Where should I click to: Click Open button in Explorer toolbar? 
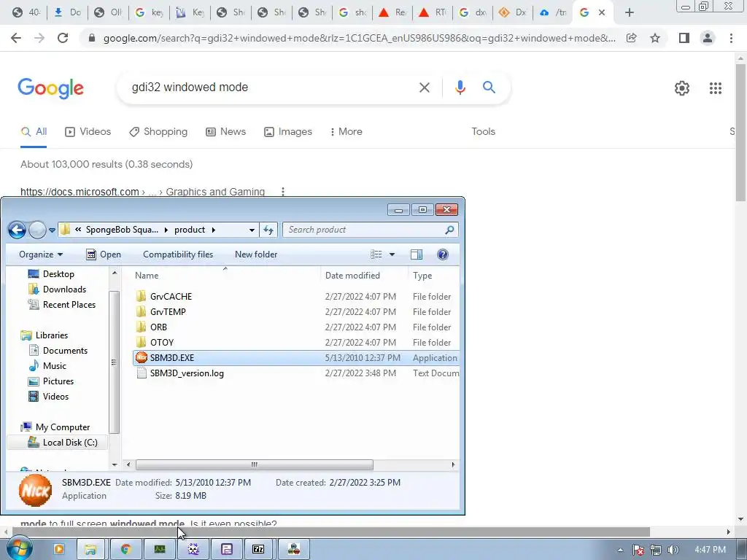click(104, 254)
